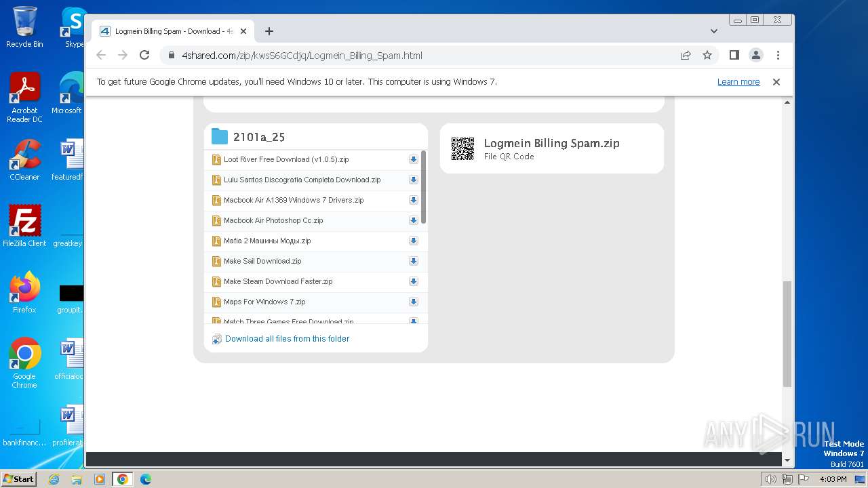Screen dimensions: 868x488
Task: Open the FileZilla Client desktop shortcut
Action: (24, 226)
